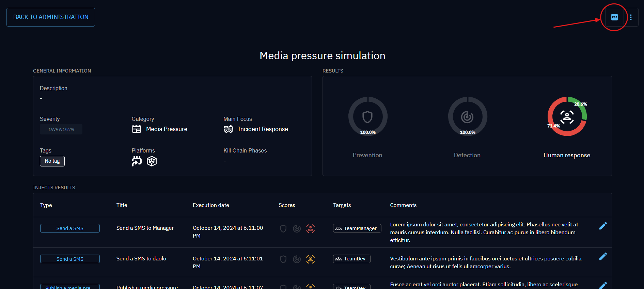Click the Execution date column header
644x289 pixels.
(x=211, y=205)
